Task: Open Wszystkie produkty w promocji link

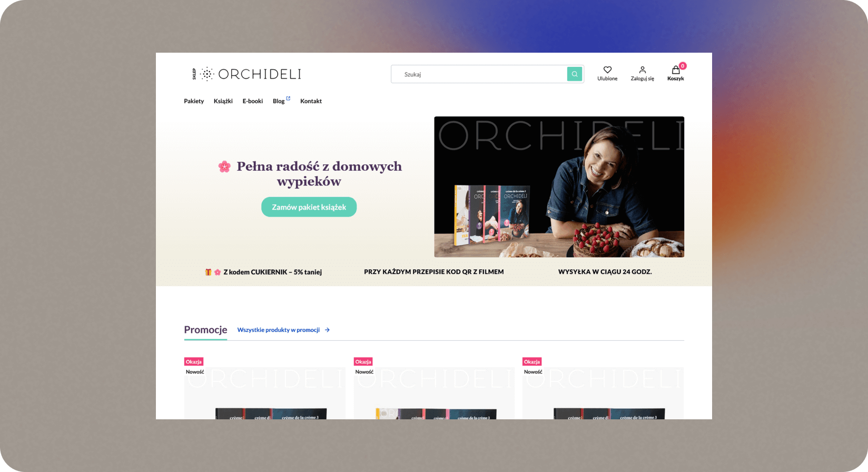Action: [279, 330]
